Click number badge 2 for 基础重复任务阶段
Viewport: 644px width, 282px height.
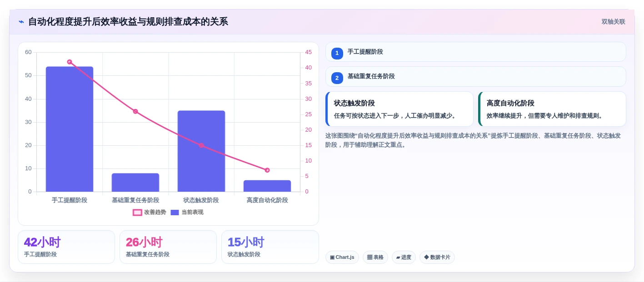pyautogui.click(x=337, y=78)
